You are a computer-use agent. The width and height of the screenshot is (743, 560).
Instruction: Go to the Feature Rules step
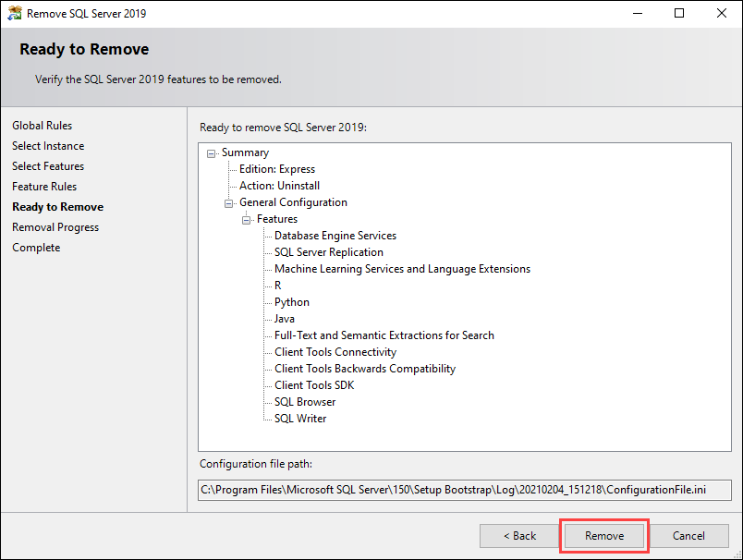pos(44,187)
